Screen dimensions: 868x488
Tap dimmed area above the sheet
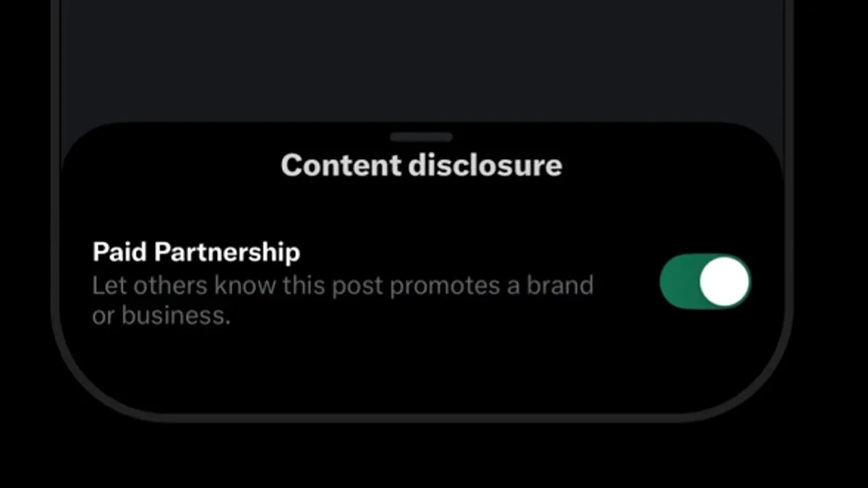click(421, 61)
